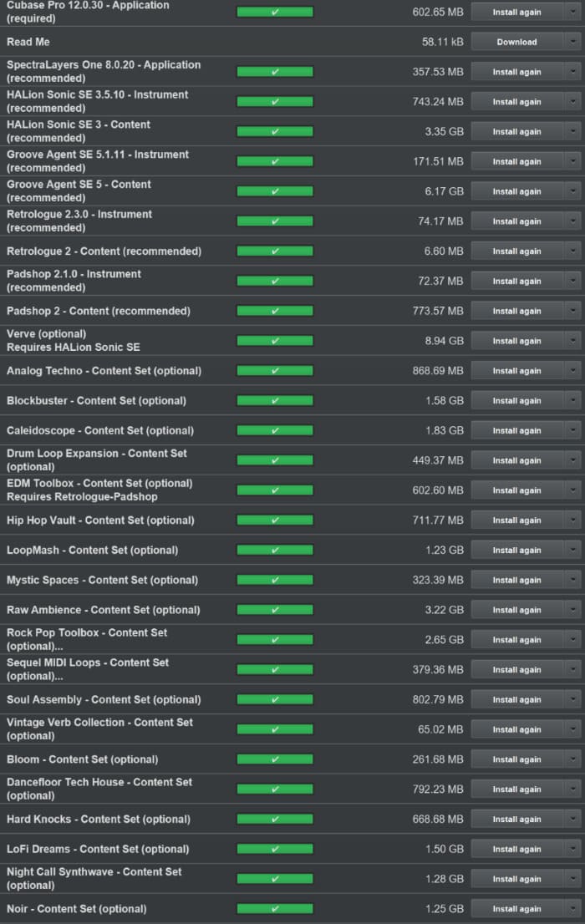The width and height of the screenshot is (585, 924).
Task: Click Install again for Noir Content Set
Action: (517, 909)
